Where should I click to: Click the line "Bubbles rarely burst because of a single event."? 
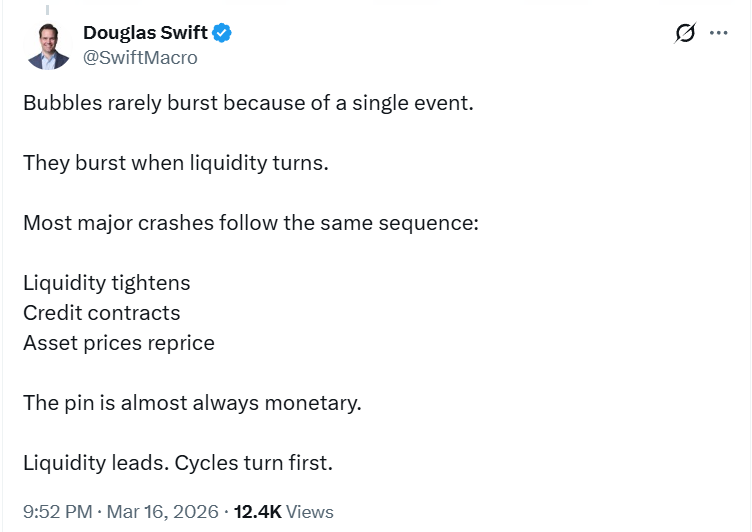tap(248, 103)
